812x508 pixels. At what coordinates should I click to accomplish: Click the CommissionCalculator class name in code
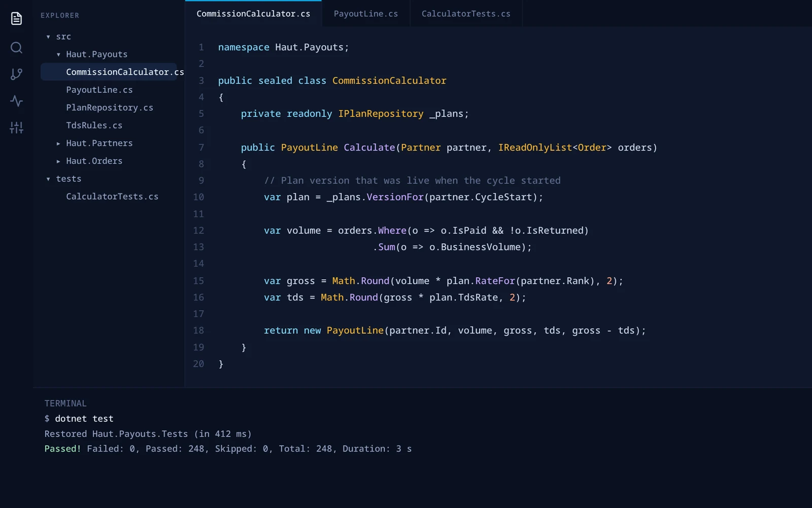pyautogui.click(x=389, y=81)
